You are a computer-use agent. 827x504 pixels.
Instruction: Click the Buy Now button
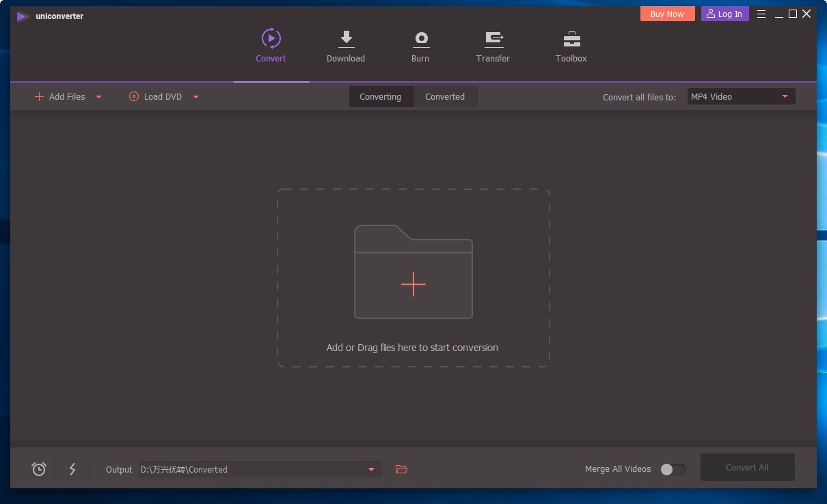[x=667, y=14]
